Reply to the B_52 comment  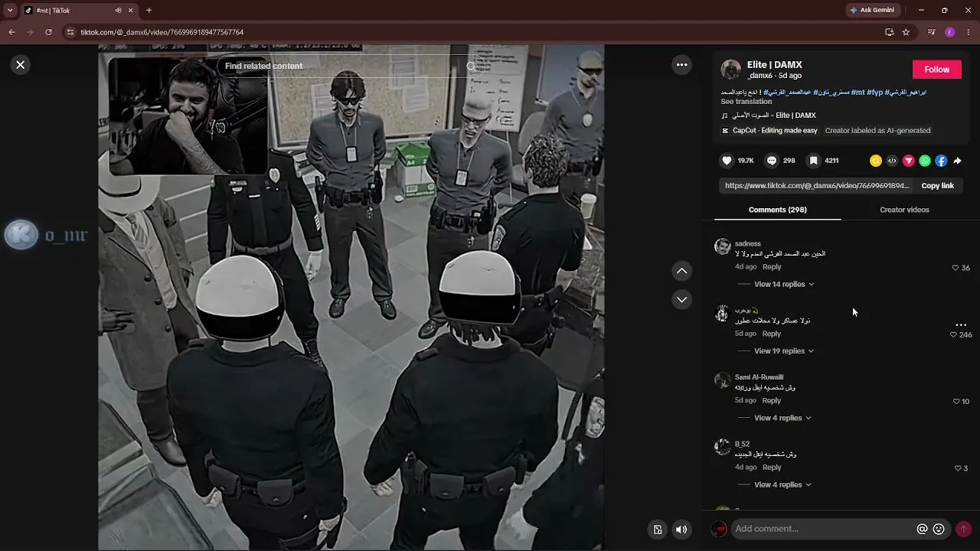pyautogui.click(x=772, y=468)
